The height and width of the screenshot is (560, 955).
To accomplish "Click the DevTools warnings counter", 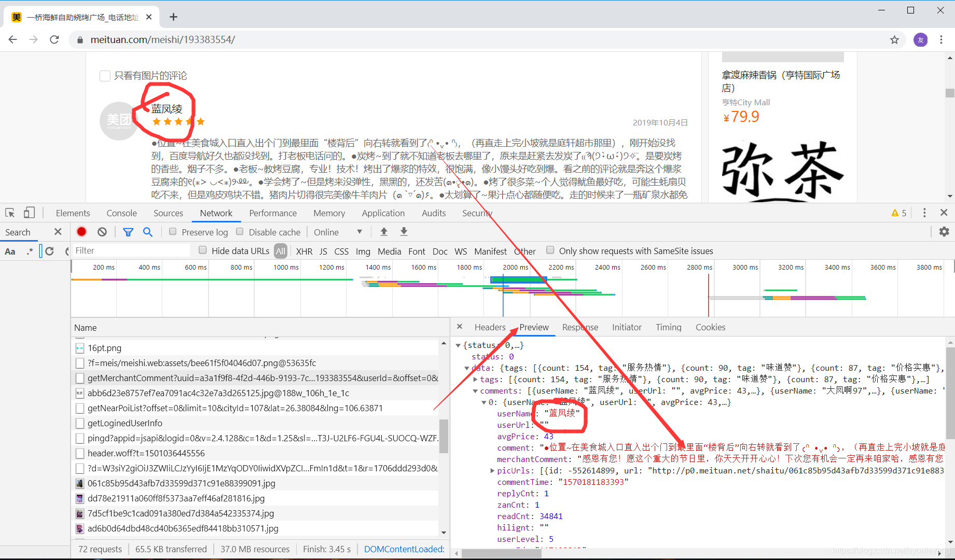I will click(899, 213).
